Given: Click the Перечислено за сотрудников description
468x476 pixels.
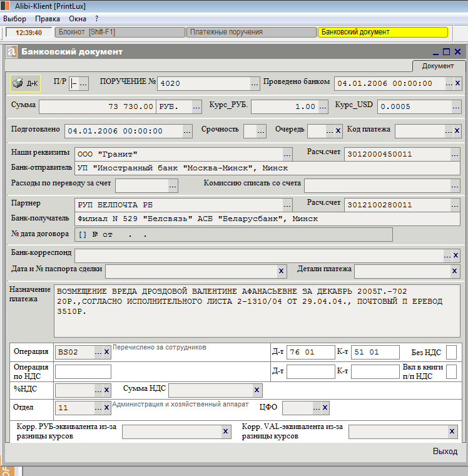Looking at the screenshot, I should (160, 347).
